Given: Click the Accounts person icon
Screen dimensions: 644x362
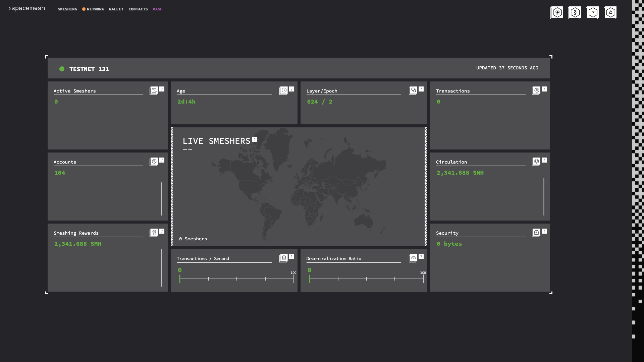Looking at the screenshot, I should (154, 162).
